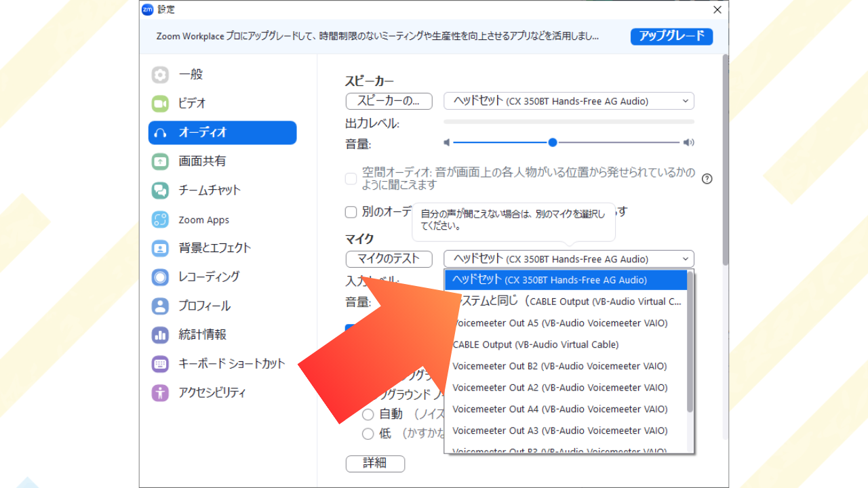Open Zoom Apps settings

(222, 220)
